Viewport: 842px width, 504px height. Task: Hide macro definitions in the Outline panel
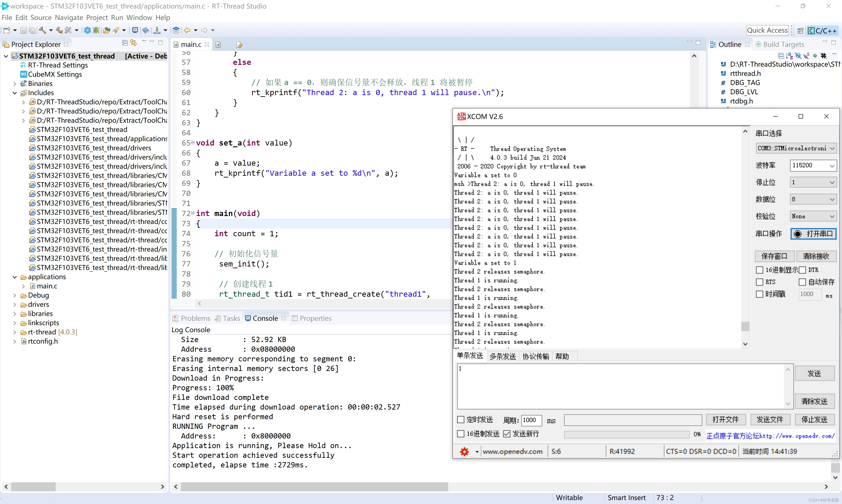824,55
